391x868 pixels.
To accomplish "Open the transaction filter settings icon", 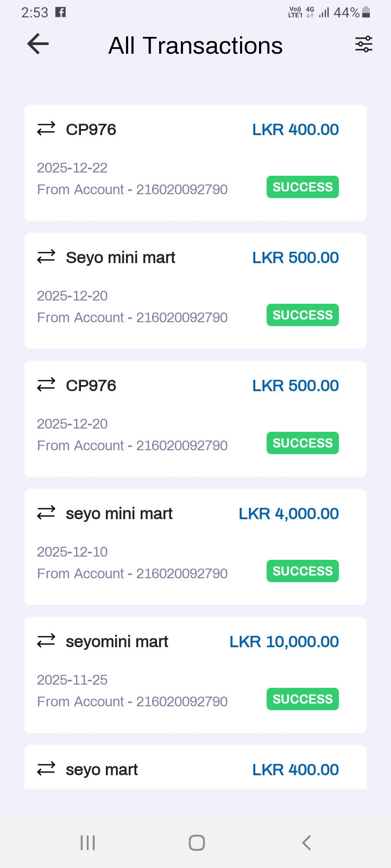I will [364, 44].
